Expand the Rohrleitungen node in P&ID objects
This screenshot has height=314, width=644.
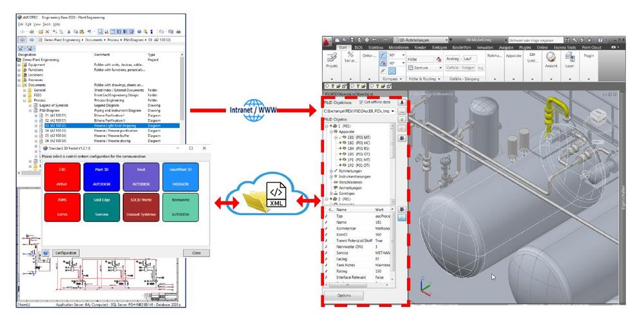[x=332, y=171]
